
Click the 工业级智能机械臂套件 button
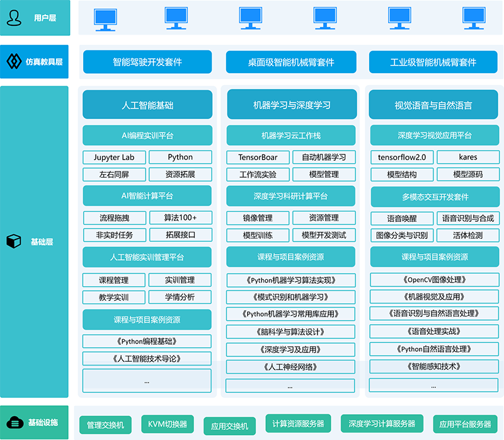(x=433, y=62)
